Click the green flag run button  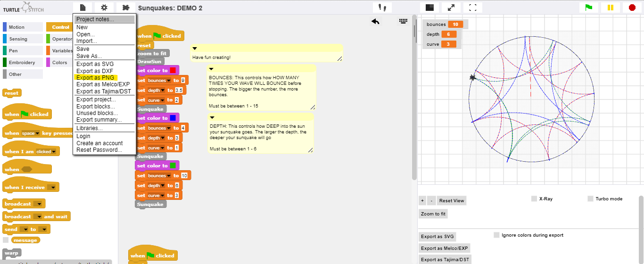[589, 8]
